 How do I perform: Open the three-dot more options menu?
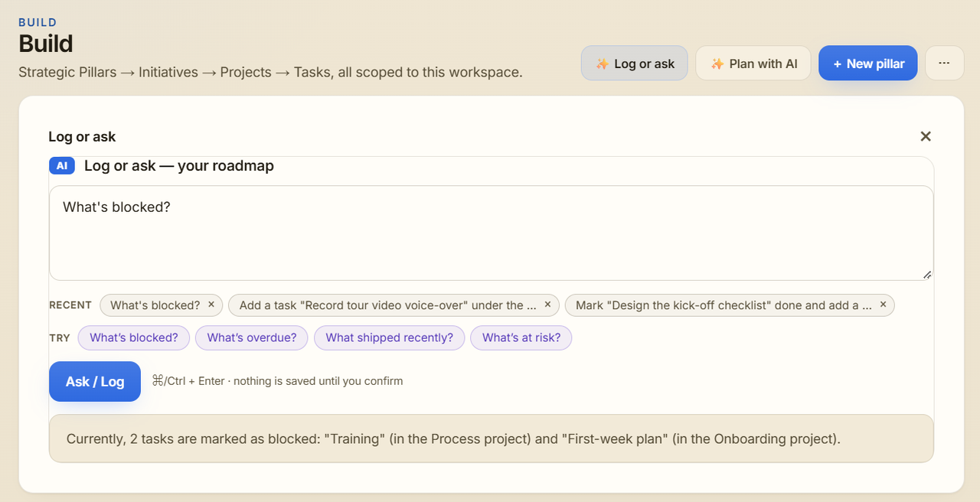(944, 64)
